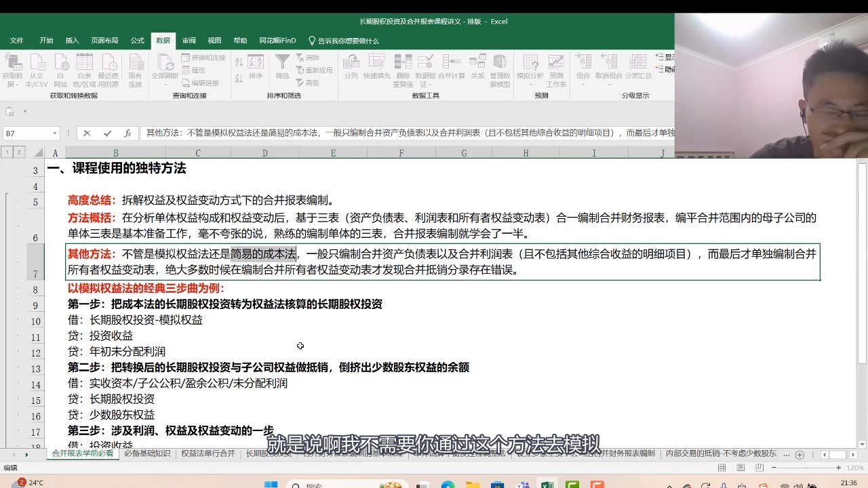Open the Sort (排序) dialog
Viewport: 868px width, 488px height.
point(256,67)
